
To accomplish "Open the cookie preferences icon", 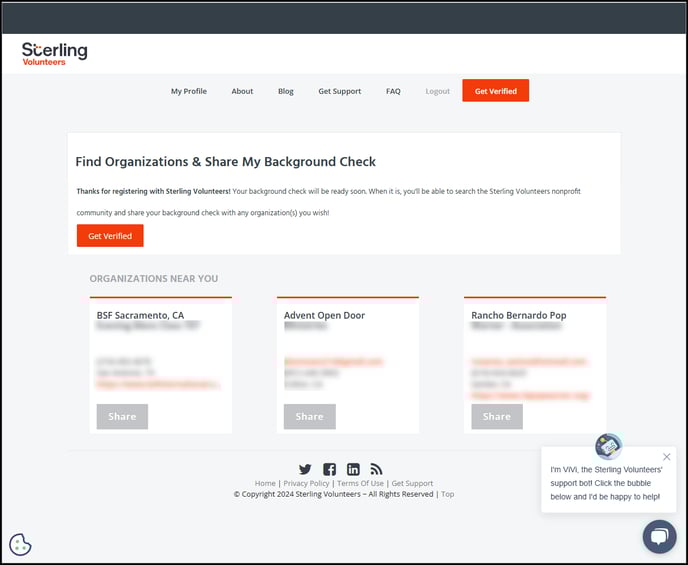I will tap(20, 545).
